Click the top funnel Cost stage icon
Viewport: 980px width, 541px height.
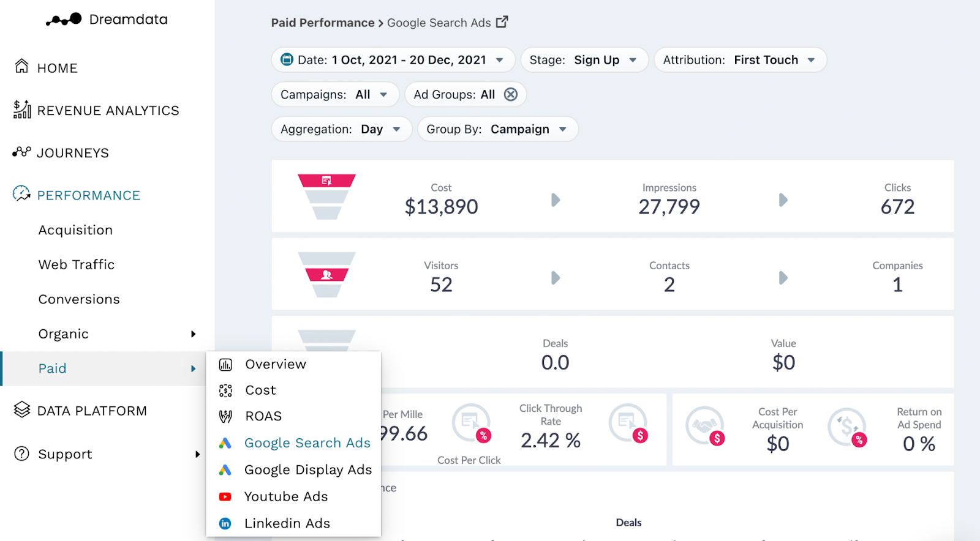point(326,181)
